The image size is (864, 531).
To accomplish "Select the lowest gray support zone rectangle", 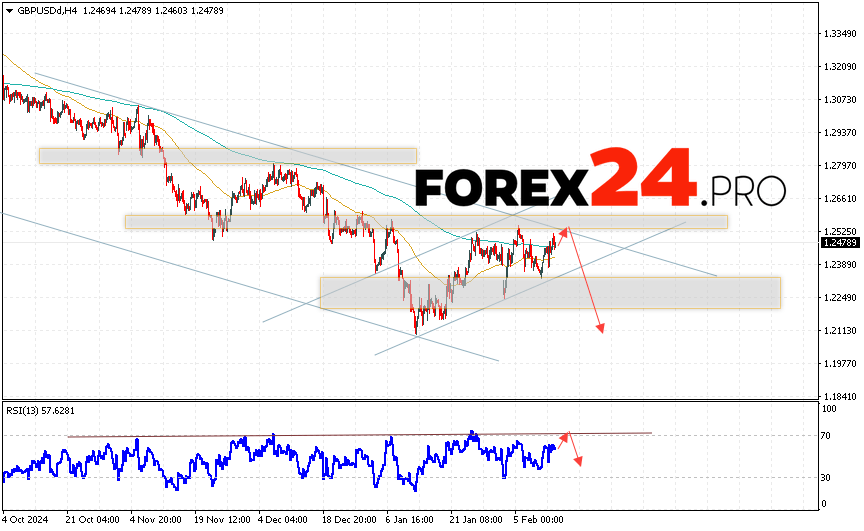I will pyautogui.click(x=549, y=293).
